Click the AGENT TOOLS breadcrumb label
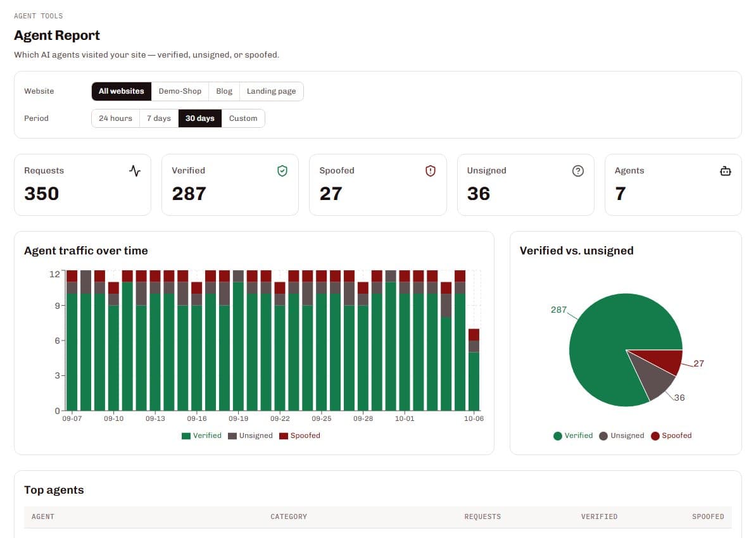Screen dimensions: 756x538 click(39, 16)
